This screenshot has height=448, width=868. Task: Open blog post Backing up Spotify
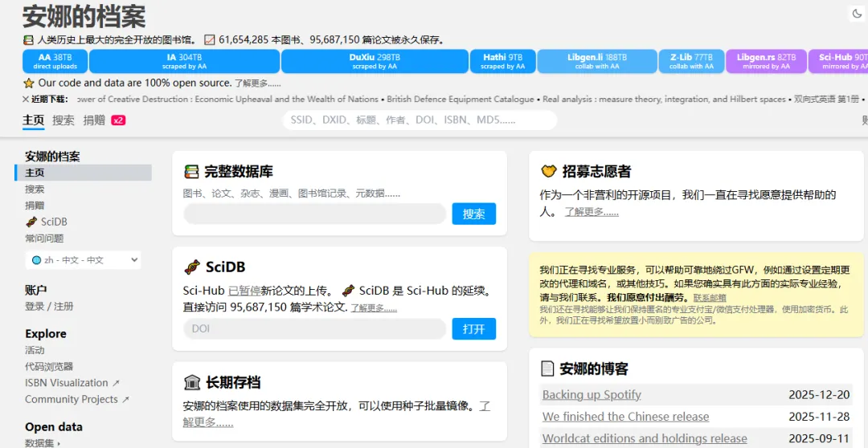[x=592, y=395]
